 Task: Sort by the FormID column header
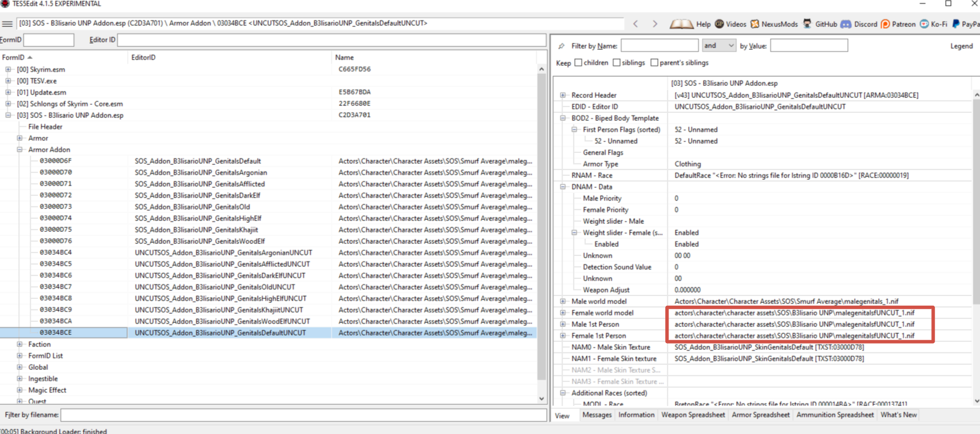[x=64, y=57]
